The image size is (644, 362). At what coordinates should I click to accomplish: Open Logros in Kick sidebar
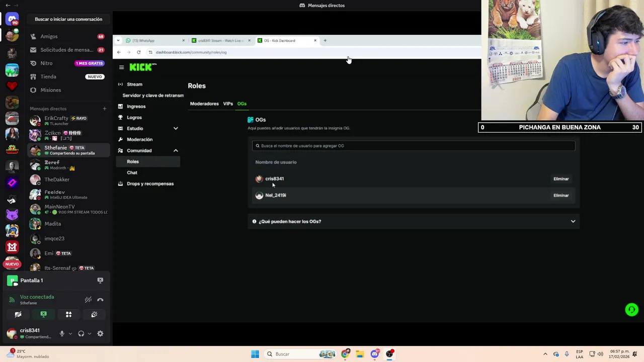134,118
